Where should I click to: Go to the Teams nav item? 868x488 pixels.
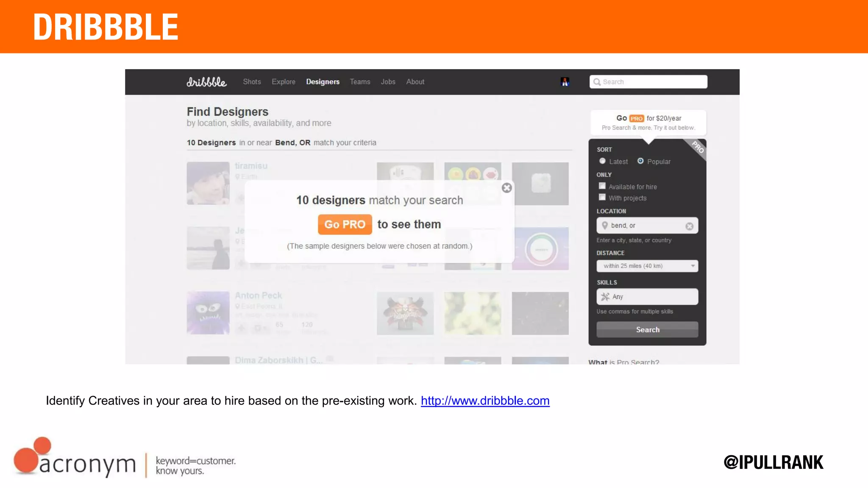point(360,82)
